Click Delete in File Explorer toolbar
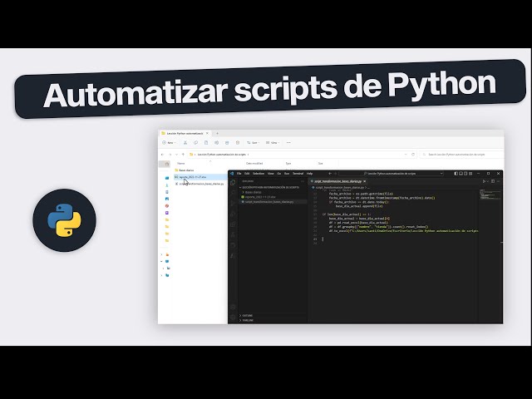The height and width of the screenshot is (399, 532). pos(238,143)
